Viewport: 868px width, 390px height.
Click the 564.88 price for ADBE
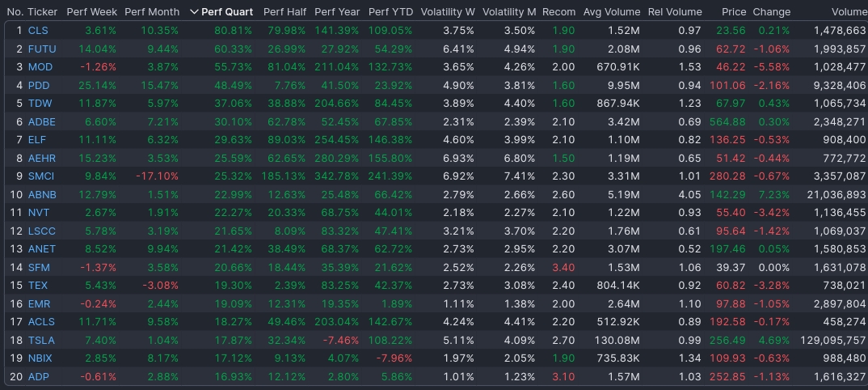click(x=727, y=122)
